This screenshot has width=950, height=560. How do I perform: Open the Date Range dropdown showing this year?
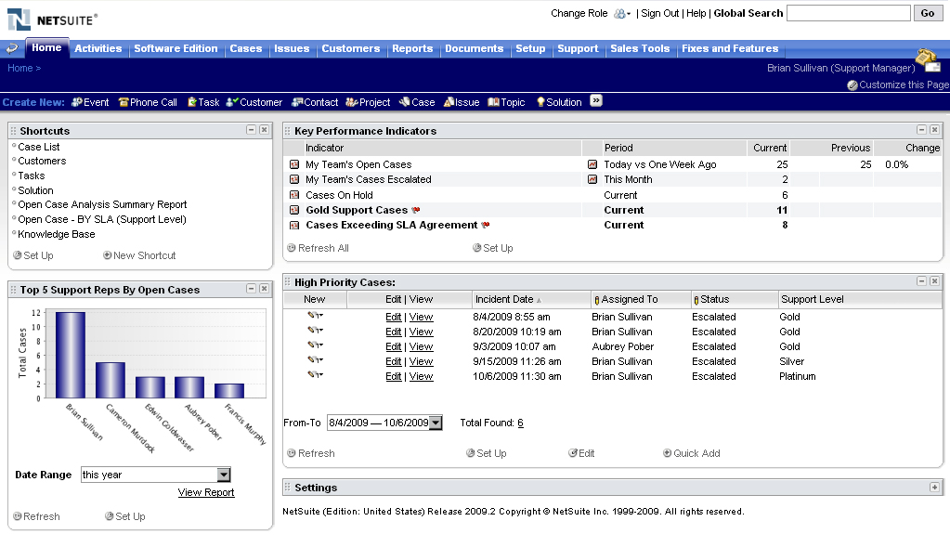coord(223,475)
